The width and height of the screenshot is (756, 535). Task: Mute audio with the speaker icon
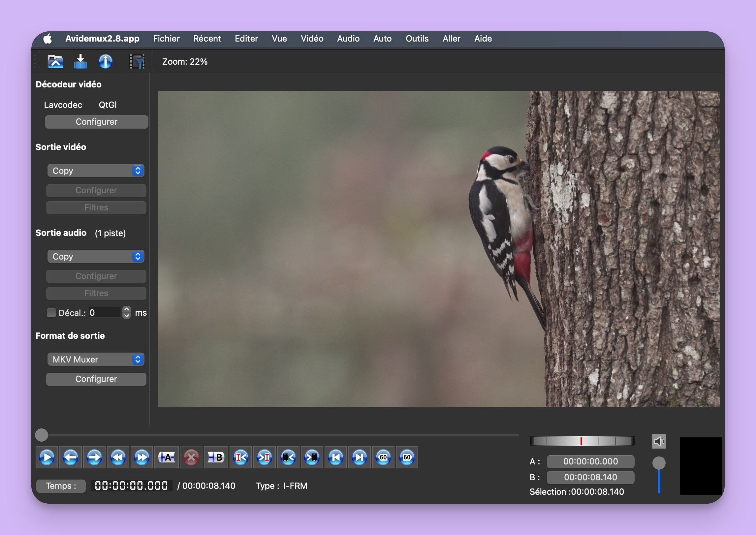[x=659, y=441]
